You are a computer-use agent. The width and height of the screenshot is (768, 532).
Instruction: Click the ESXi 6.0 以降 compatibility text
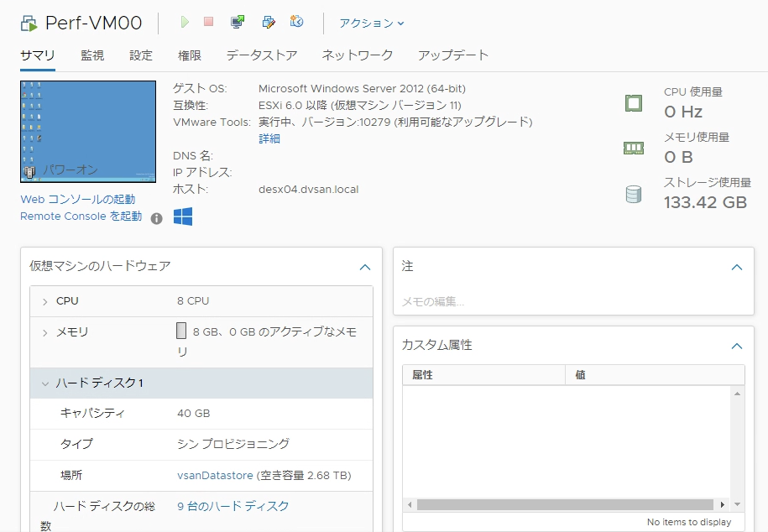tap(360, 106)
